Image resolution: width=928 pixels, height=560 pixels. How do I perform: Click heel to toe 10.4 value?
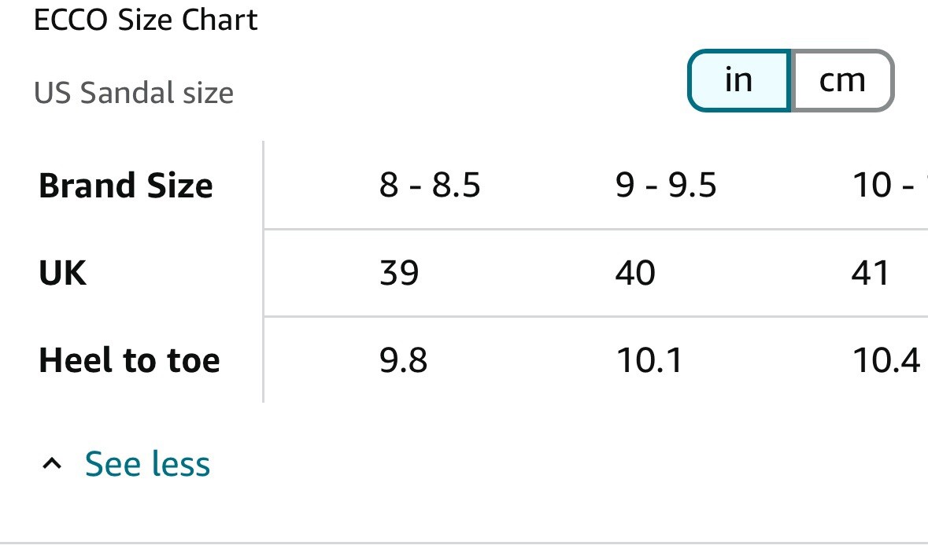click(886, 360)
